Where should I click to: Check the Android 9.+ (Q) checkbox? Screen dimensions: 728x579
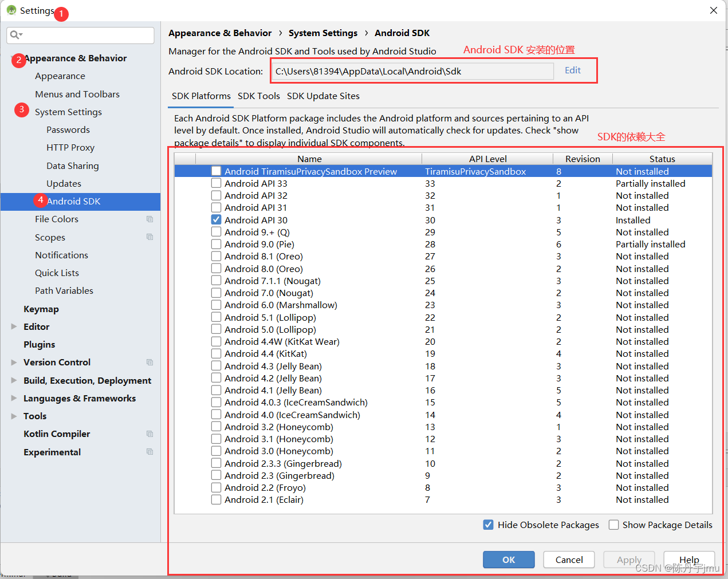(216, 232)
